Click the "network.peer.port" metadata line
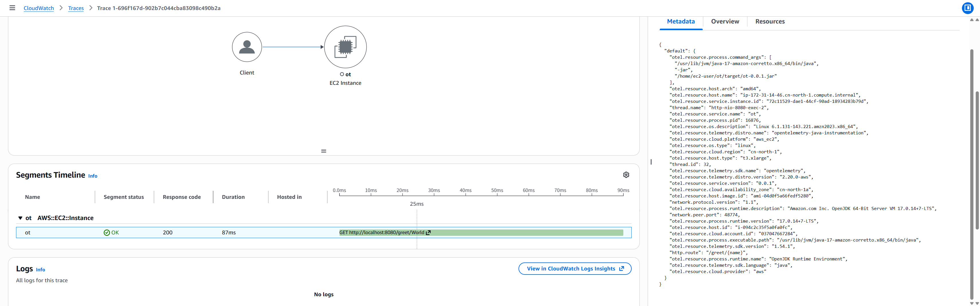980x306 pixels. pos(705,215)
